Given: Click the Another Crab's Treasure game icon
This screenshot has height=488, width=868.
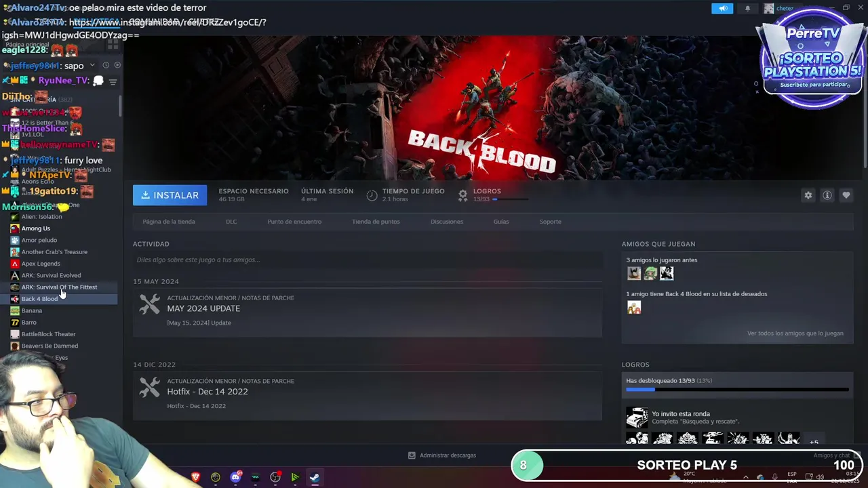Looking at the screenshot, I should [15, 252].
